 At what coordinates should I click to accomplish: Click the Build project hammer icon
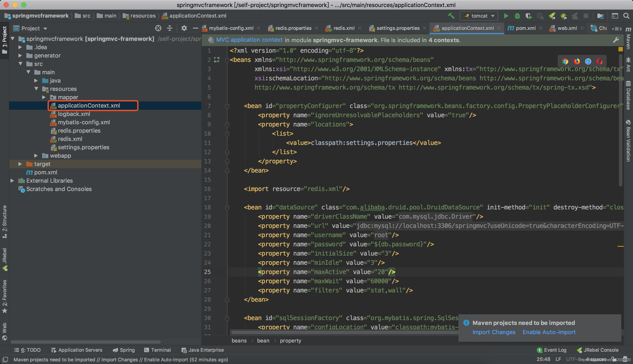point(451,16)
